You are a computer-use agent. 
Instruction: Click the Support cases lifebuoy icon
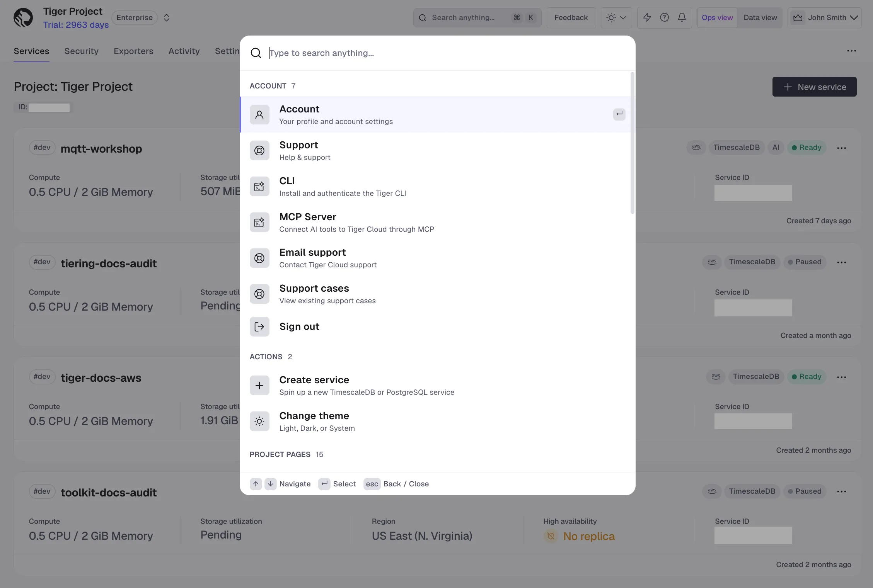[x=259, y=294]
